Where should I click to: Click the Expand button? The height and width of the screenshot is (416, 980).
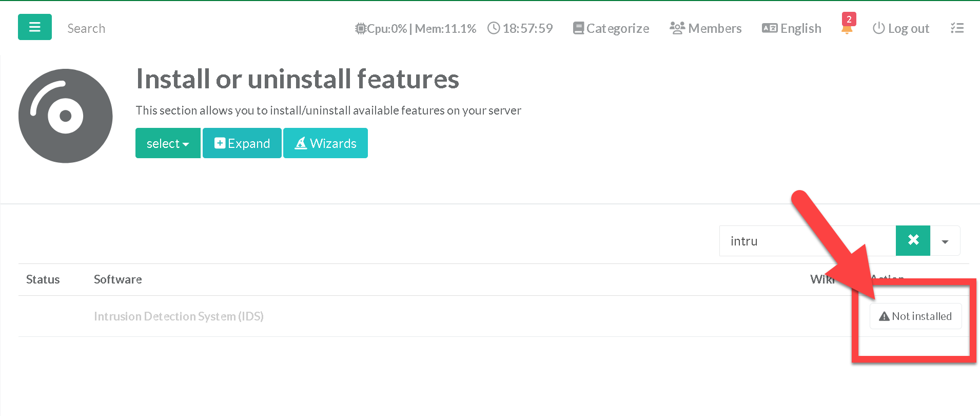pos(242,143)
